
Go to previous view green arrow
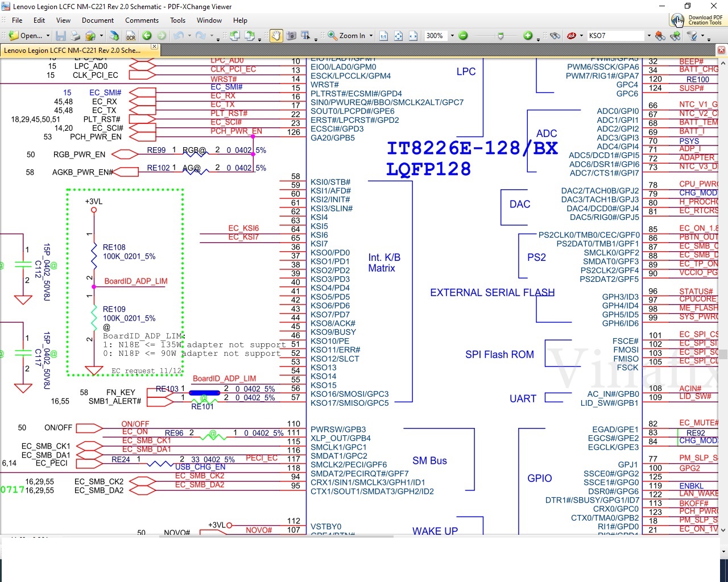pyautogui.click(x=147, y=36)
